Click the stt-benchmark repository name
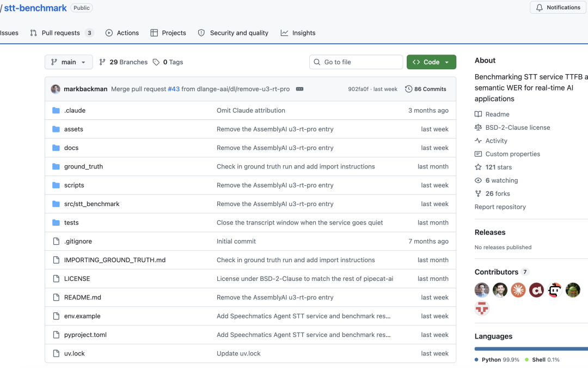The image size is (588, 368). click(x=35, y=8)
